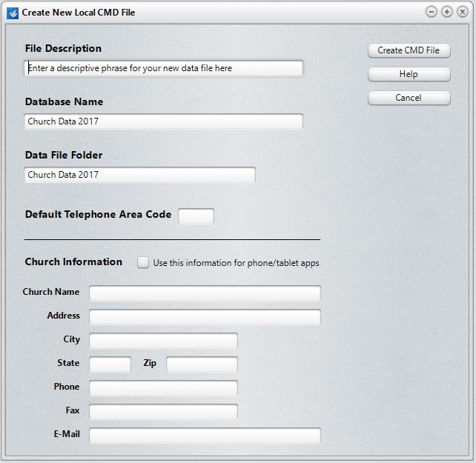Close the dialog with the X icon
The image size is (476, 463).
coord(463,12)
